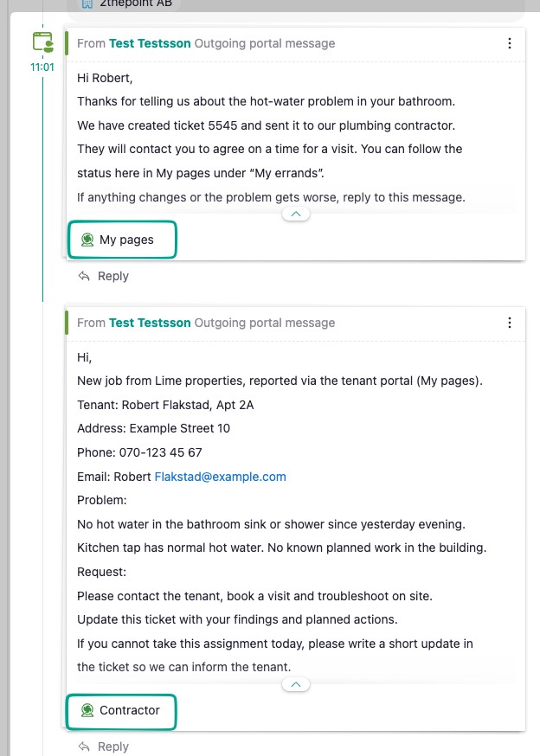This screenshot has height=756, width=540.
Task: Select the My pages recipient label
Action: [x=126, y=240]
